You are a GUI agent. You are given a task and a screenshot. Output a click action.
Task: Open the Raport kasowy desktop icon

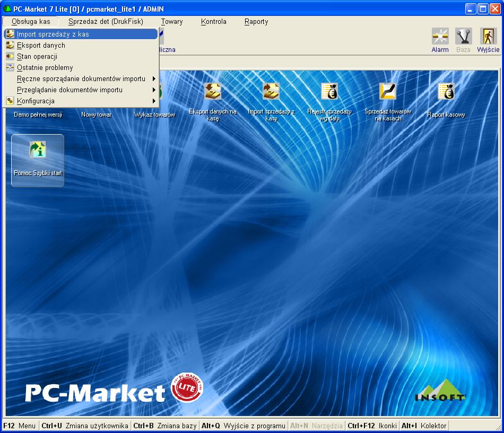coord(446,92)
